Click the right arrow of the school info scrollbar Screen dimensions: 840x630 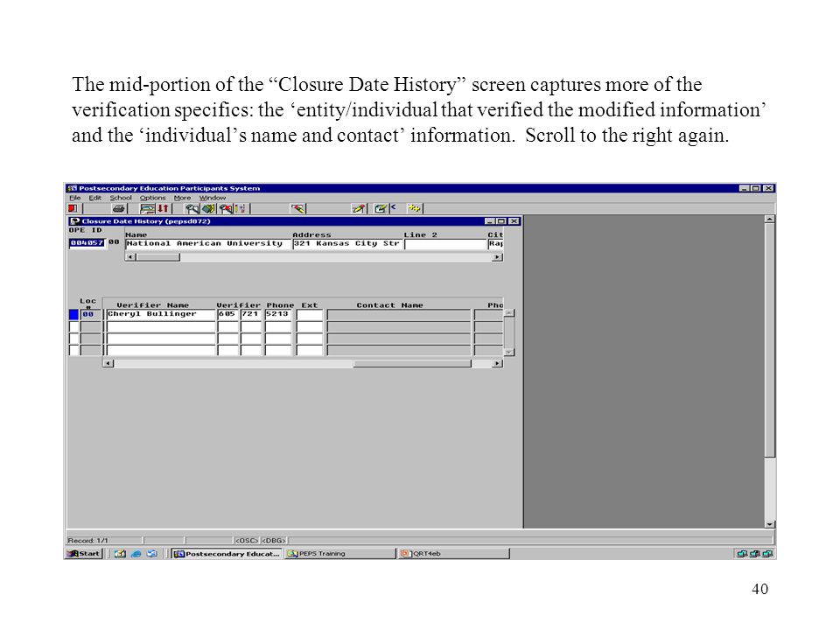[498, 257]
